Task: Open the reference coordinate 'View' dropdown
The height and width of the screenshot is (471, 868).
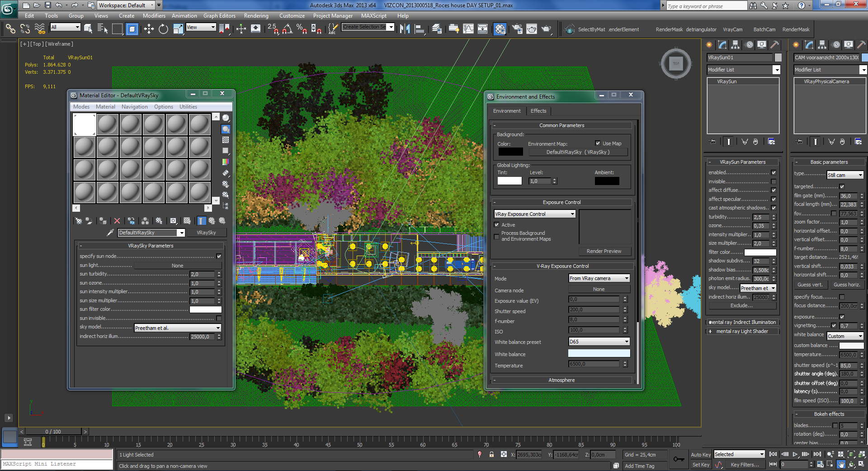Action: (x=201, y=27)
